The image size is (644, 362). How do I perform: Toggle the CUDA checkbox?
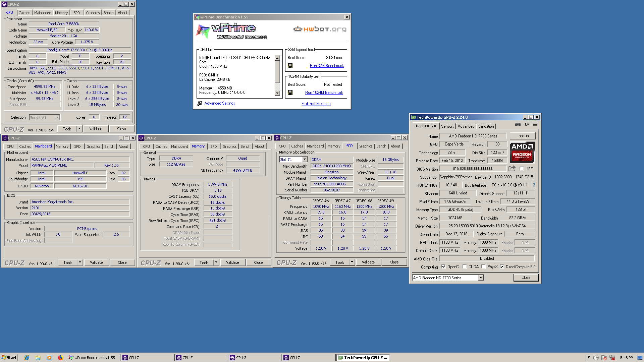[x=465, y=267]
